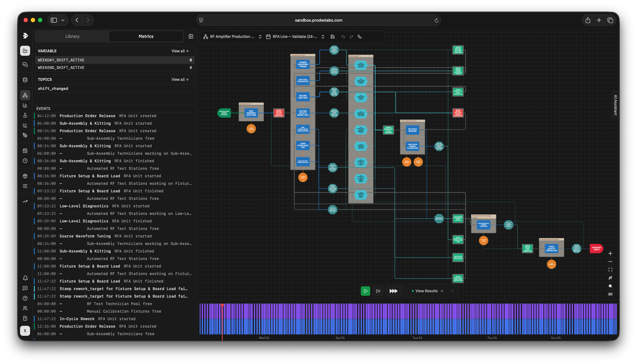Open the calendar-clock schedule sidebar icon
Viewport: 637px width, 364px height.
25,151
